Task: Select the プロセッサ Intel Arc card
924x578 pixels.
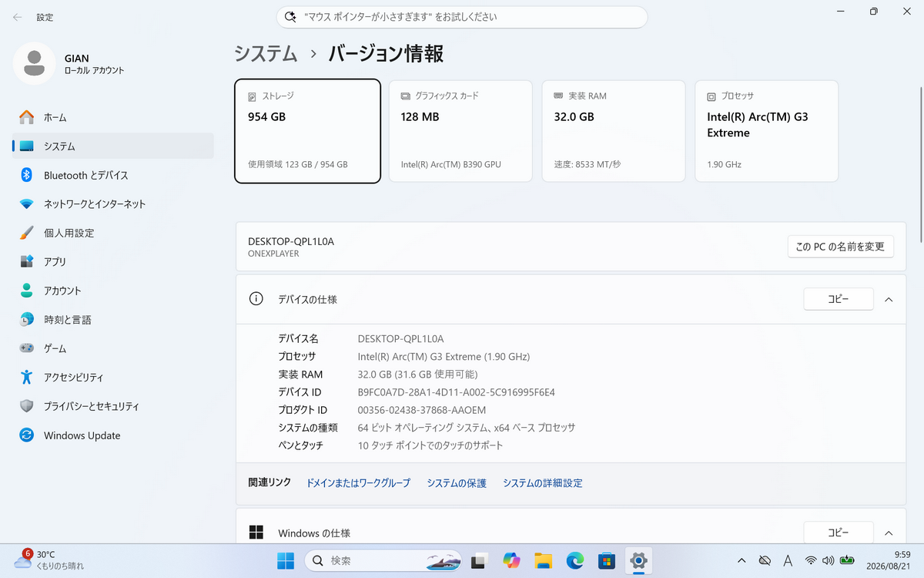Action: [x=767, y=131]
